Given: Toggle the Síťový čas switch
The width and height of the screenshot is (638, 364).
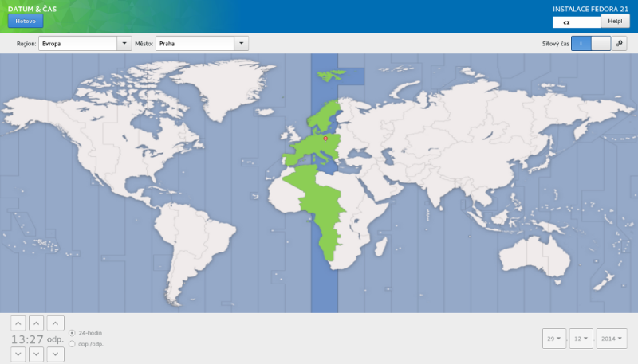Looking at the screenshot, I should [591, 44].
